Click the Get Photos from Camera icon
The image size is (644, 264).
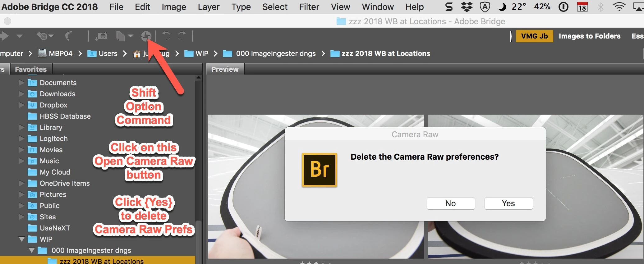(101, 36)
